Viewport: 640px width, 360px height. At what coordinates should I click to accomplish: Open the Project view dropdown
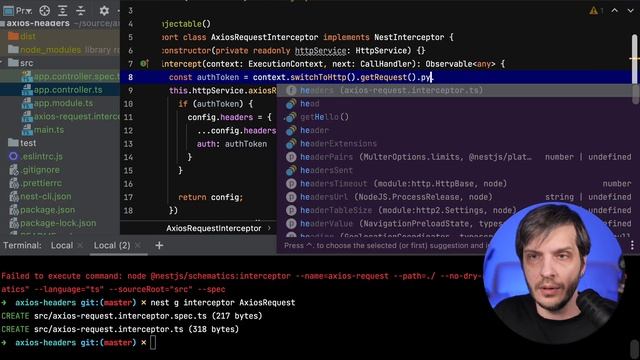pyautogui.click(x=17, y=10)
